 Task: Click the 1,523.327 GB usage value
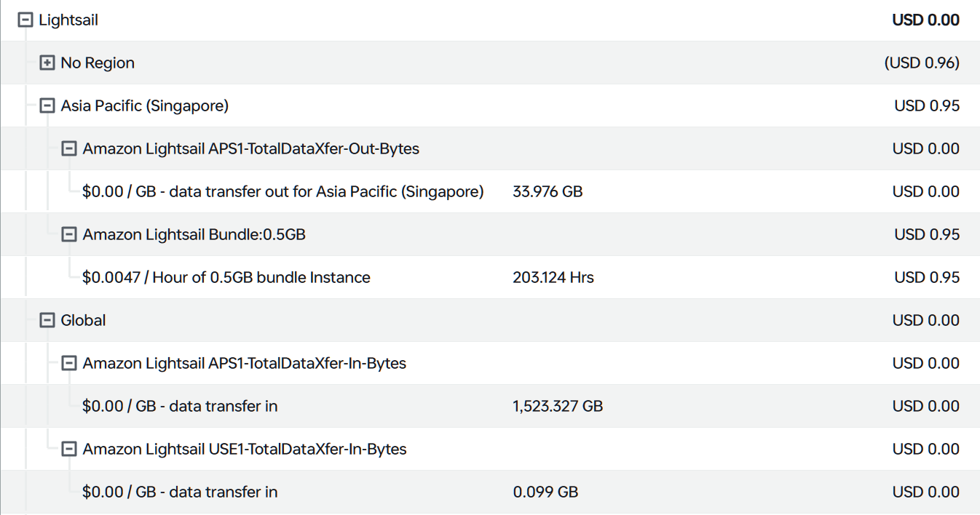coord(557,407)
